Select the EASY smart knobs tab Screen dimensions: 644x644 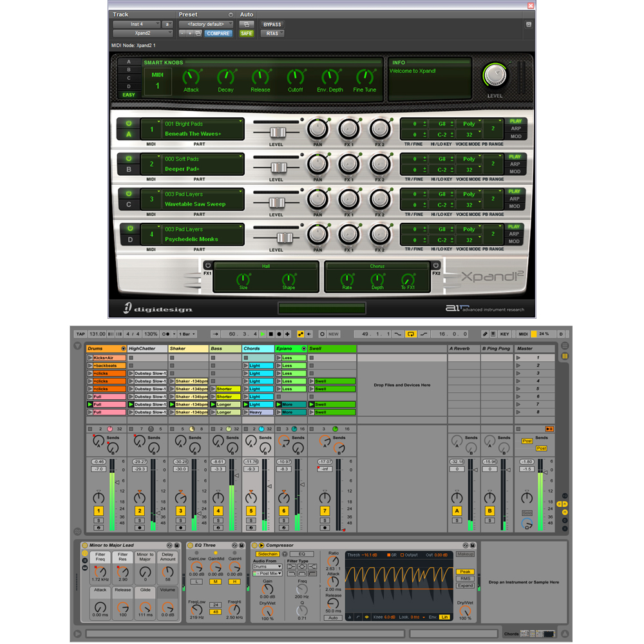(x=129, y=95)
